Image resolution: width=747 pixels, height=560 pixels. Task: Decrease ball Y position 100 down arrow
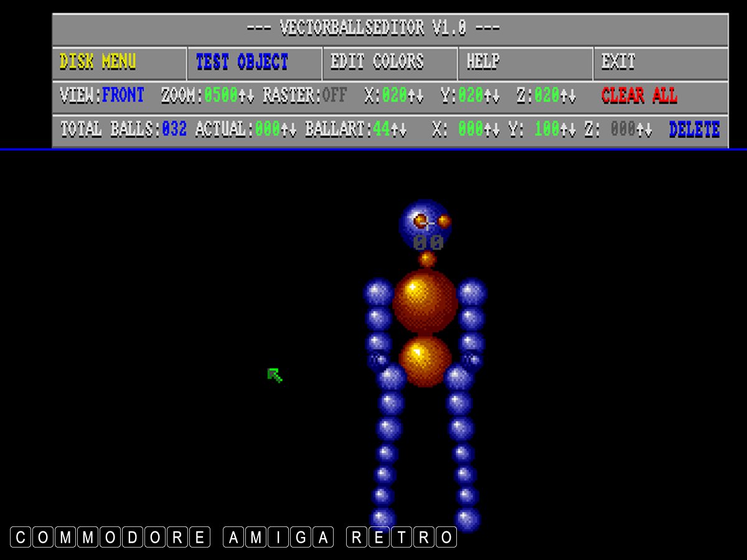572,130
